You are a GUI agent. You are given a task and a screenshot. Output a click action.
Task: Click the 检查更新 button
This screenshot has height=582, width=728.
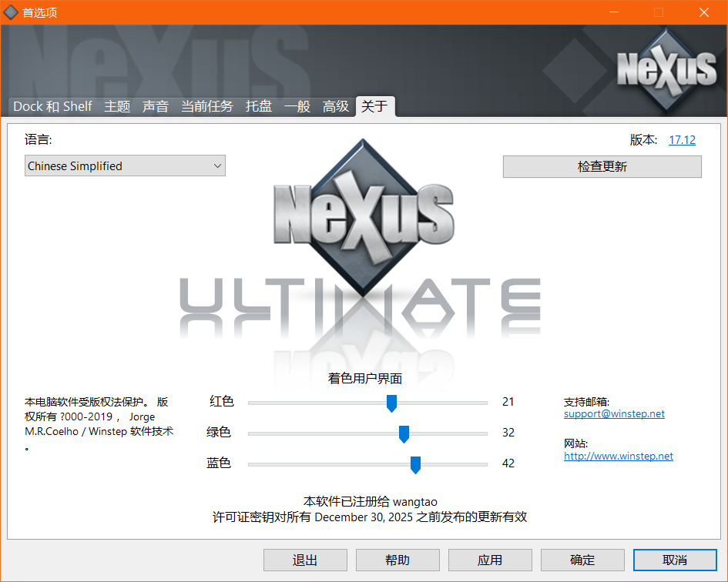602,166
